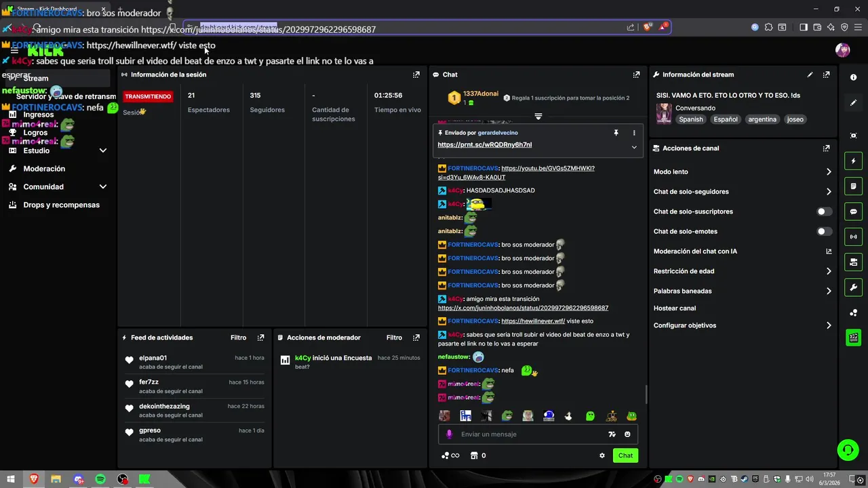The width and height of the screenshot is (868, 488).
Task: Open the hewillnever.wtf link in chat
Action: coord(533,321)
